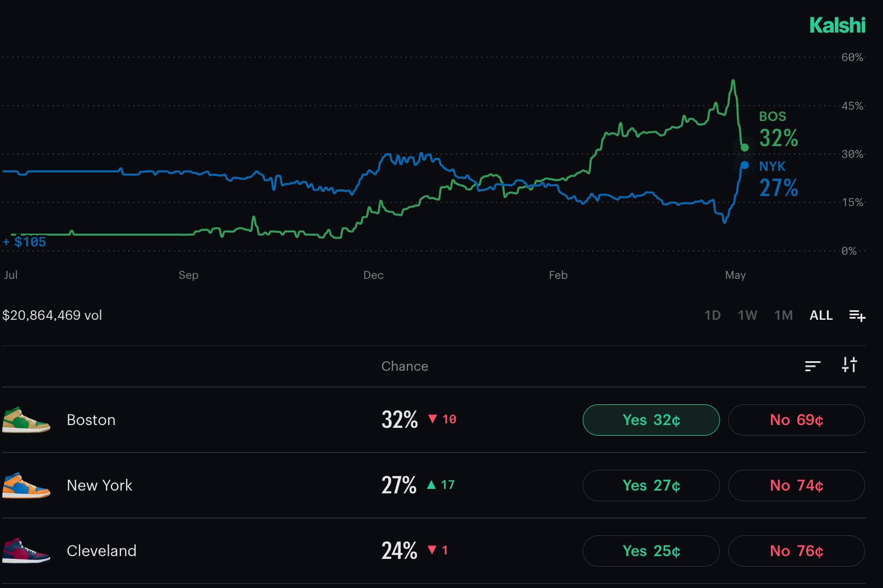Click the BOS 32% chart label
This screenshot has height=588, width=883.
pyautogui.click(x=779, y=130)
